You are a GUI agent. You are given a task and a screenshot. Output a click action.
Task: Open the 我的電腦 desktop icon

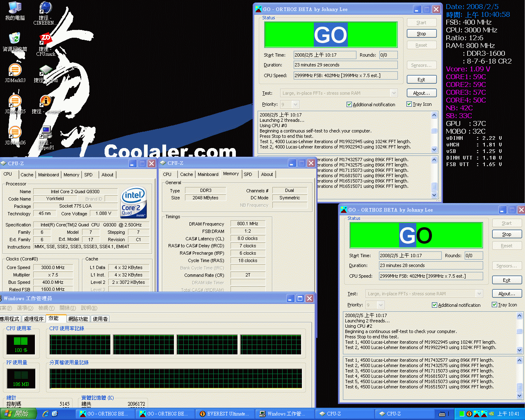click(x=15, y=11)
